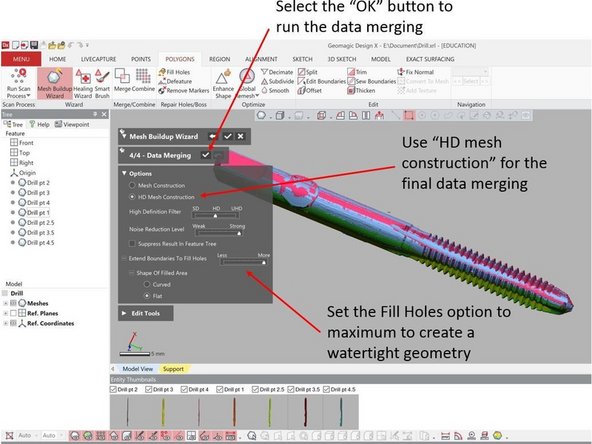The image size is (592, 444).
Task: Expand the Edit Tools section
Action: [x=124, y=313]
